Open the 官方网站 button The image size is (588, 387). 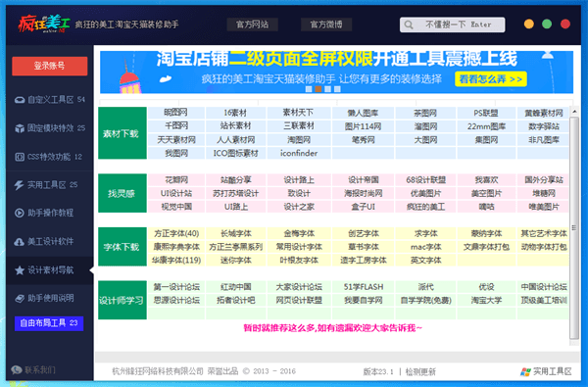(253, 24)
